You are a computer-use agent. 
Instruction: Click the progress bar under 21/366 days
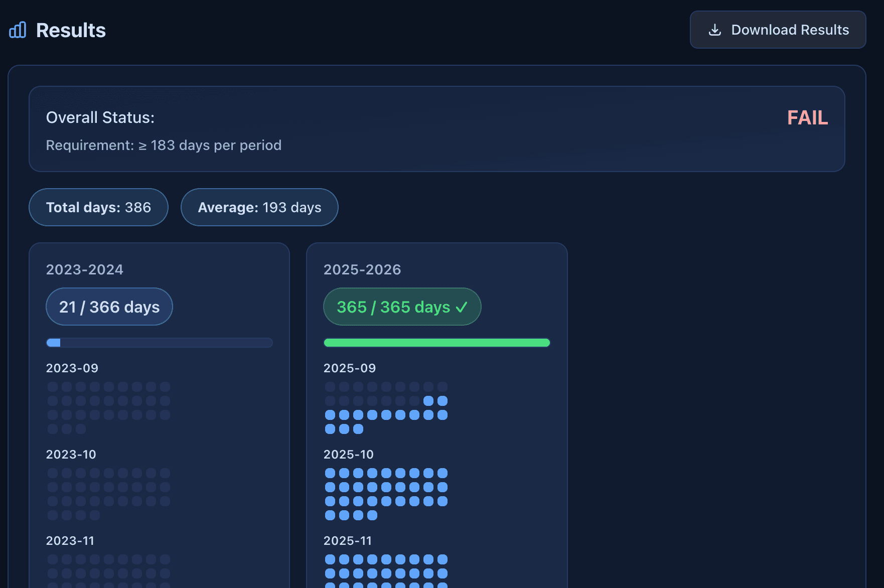[159, 343]
